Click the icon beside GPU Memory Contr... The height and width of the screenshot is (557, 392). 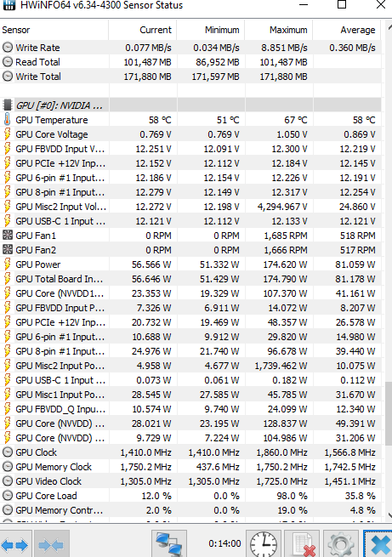click(8, 510)
